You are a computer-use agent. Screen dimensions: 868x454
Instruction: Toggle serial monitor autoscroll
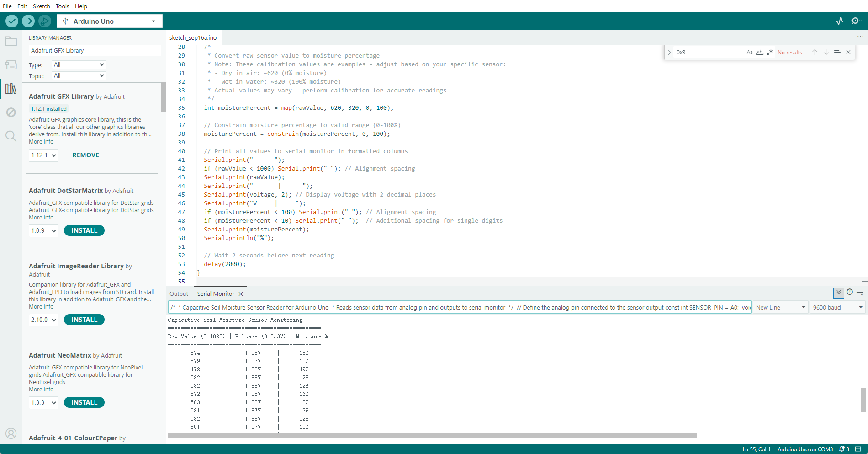tap(839, 293)
